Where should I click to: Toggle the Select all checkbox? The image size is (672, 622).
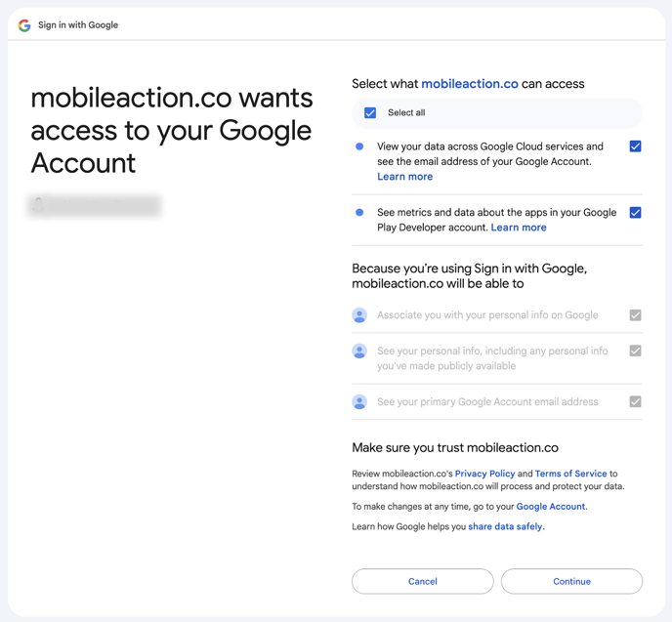[370, 112]
